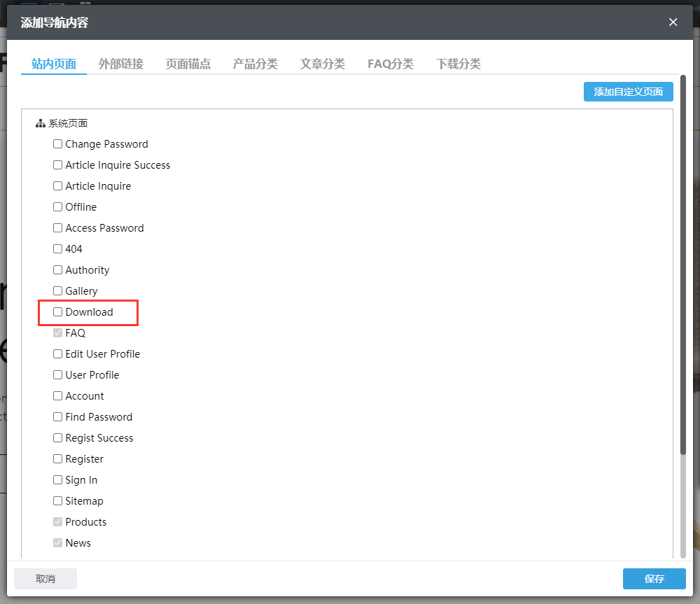Viewport: 700px width, 604px height.
Task: Click the 取消 button
Action: [x=45, y=579]
